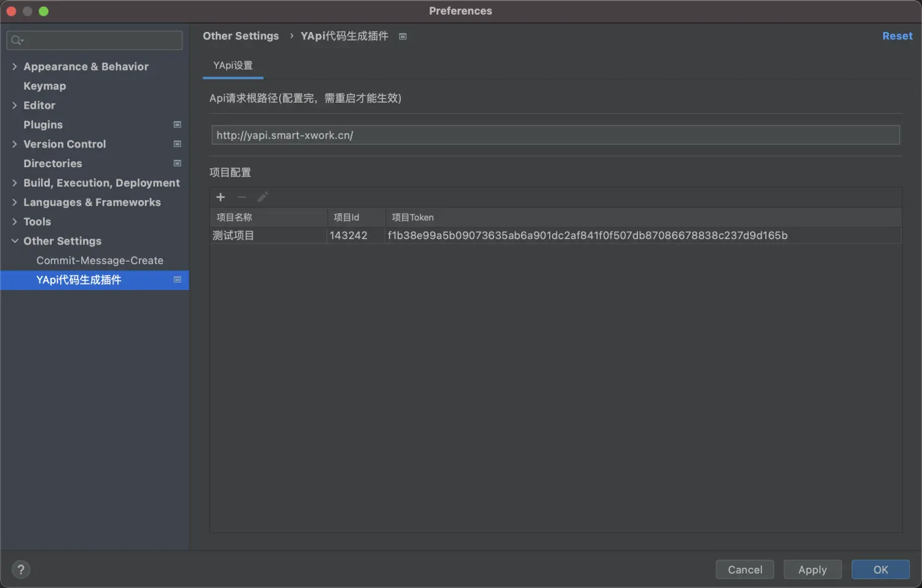The height and width of the screenshot is (588, 922).
Task: Expand the Version Control section
Action: point(15,144)
